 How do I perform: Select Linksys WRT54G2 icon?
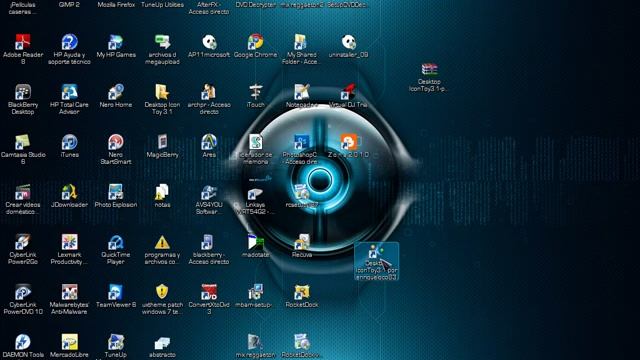tap(256, 193)
